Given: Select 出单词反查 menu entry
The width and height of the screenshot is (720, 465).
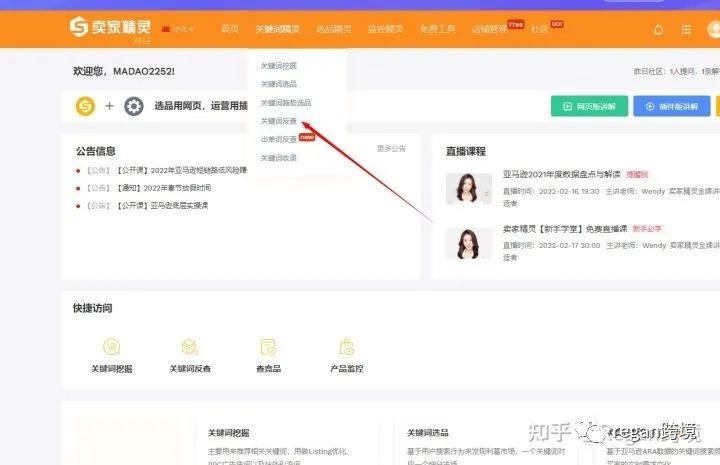Looking at the screenshot, I should click(279, 139).
